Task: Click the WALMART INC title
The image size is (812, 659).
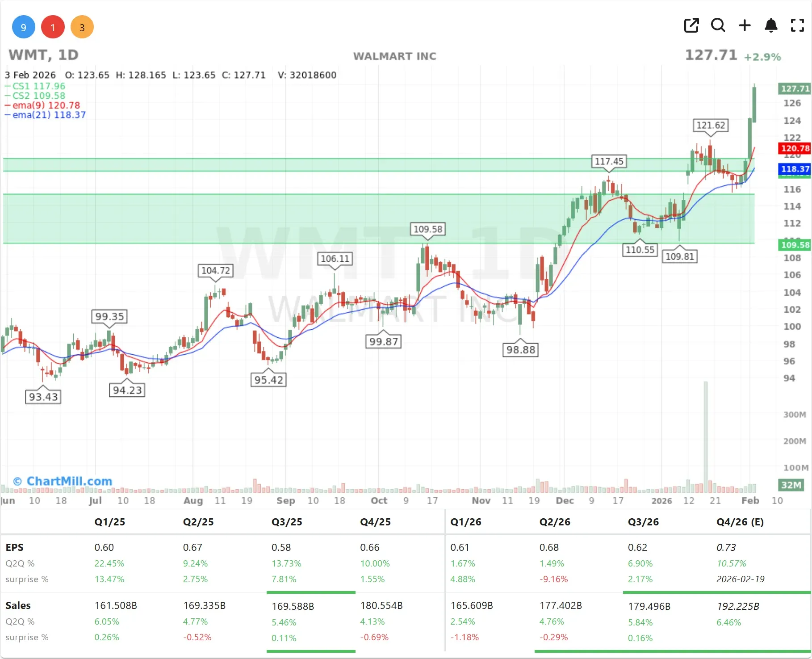Action: pyautogui.click(x=395, y=56)
